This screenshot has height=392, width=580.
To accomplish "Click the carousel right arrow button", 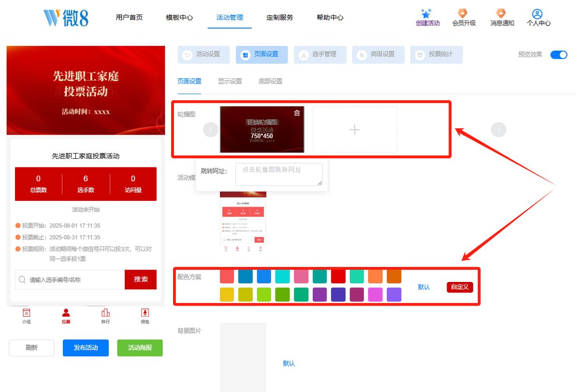I will click(x=498, y=129).
